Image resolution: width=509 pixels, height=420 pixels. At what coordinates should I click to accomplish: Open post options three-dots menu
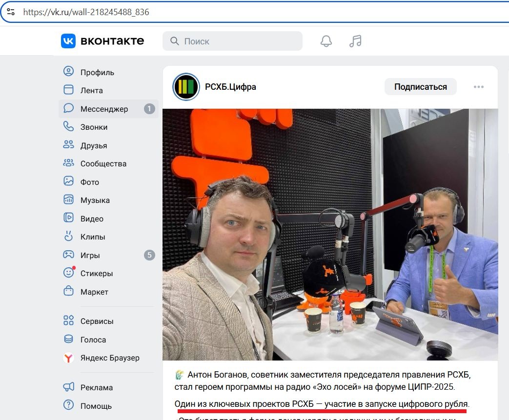coord(478,87)
